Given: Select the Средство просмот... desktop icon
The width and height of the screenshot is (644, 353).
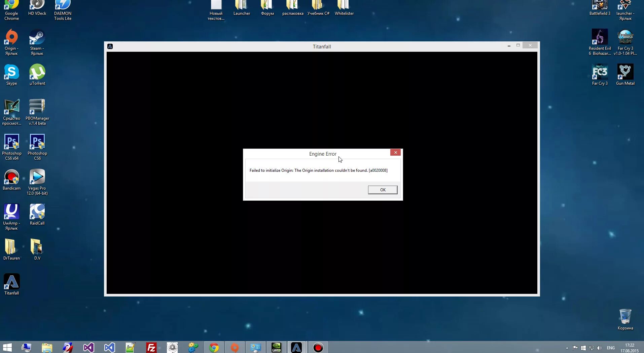Looking at the screenshot, I should tap(11, 112).
